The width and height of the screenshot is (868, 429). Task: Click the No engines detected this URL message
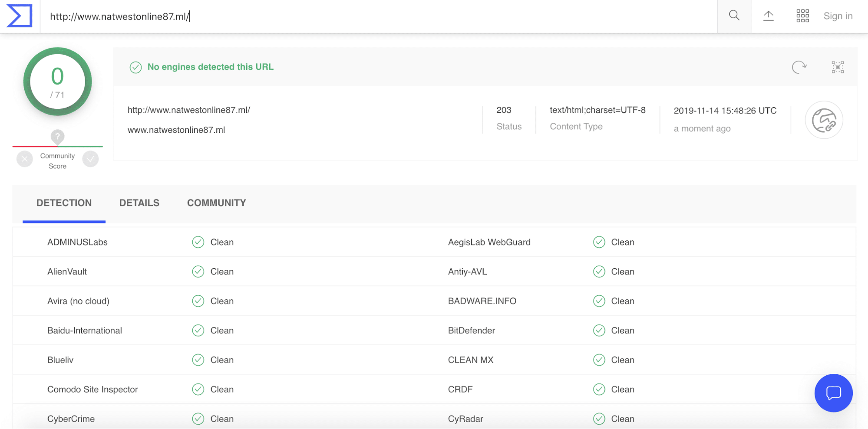click(x=211, y=67)
